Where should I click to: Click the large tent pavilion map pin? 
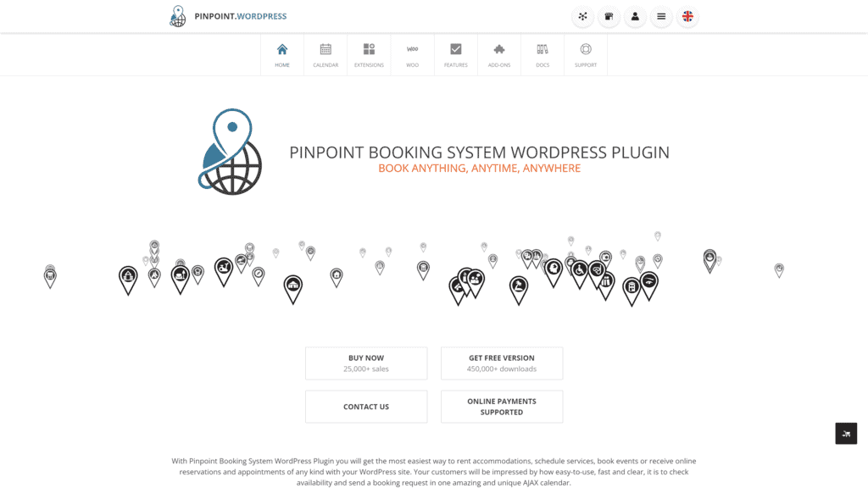tap(292, 290)
